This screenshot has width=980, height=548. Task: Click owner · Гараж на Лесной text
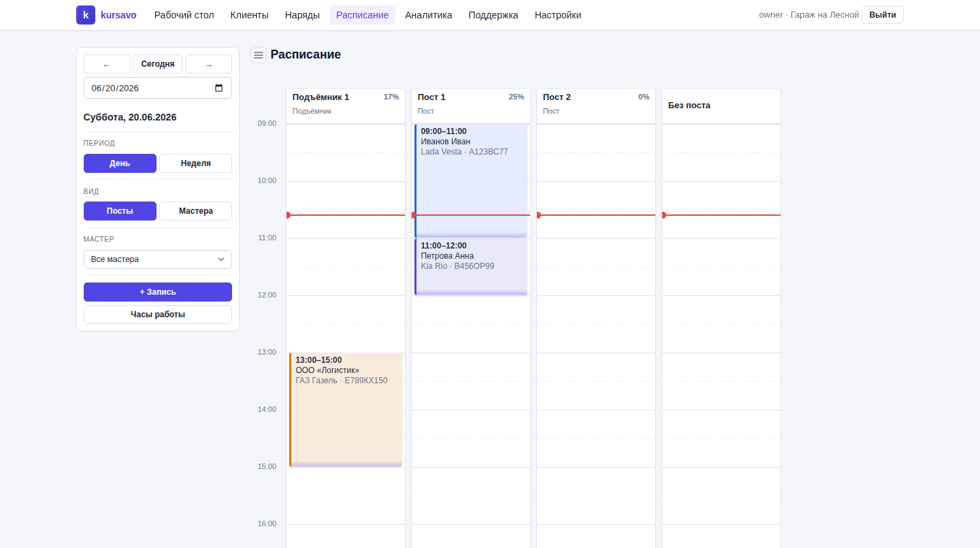coord(809,15)
